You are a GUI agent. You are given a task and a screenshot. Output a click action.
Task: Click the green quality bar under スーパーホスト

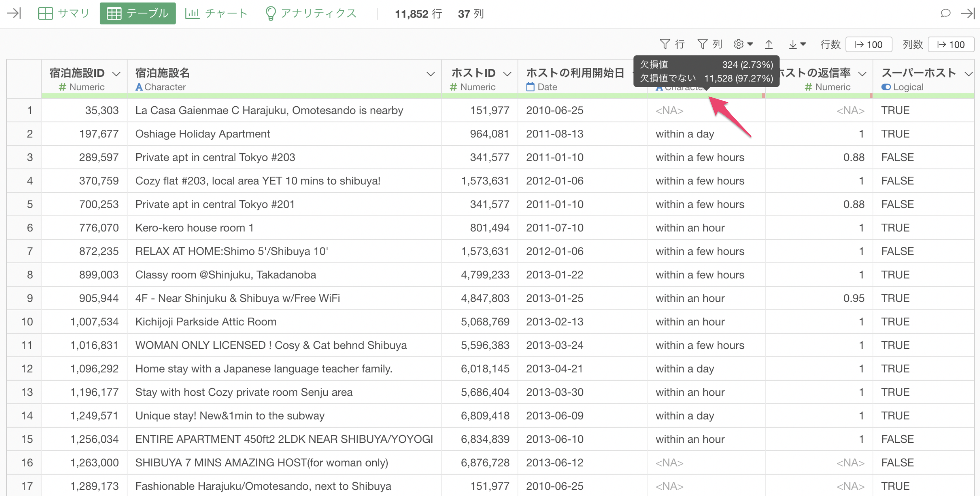[923, 96]
